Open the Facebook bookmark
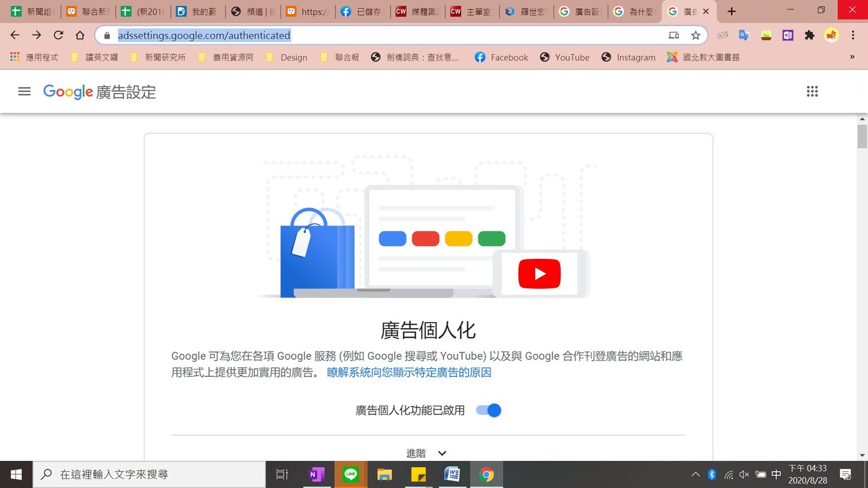 pos(501,57)
